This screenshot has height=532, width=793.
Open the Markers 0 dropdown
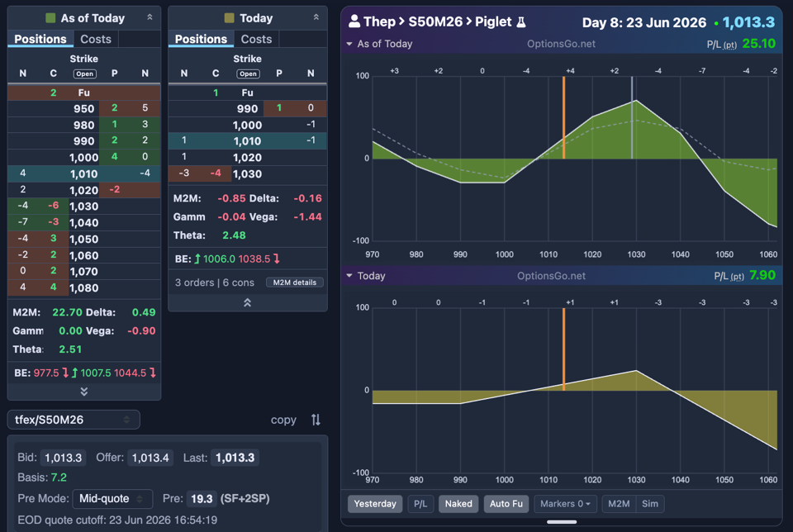(x=565, y=504)
